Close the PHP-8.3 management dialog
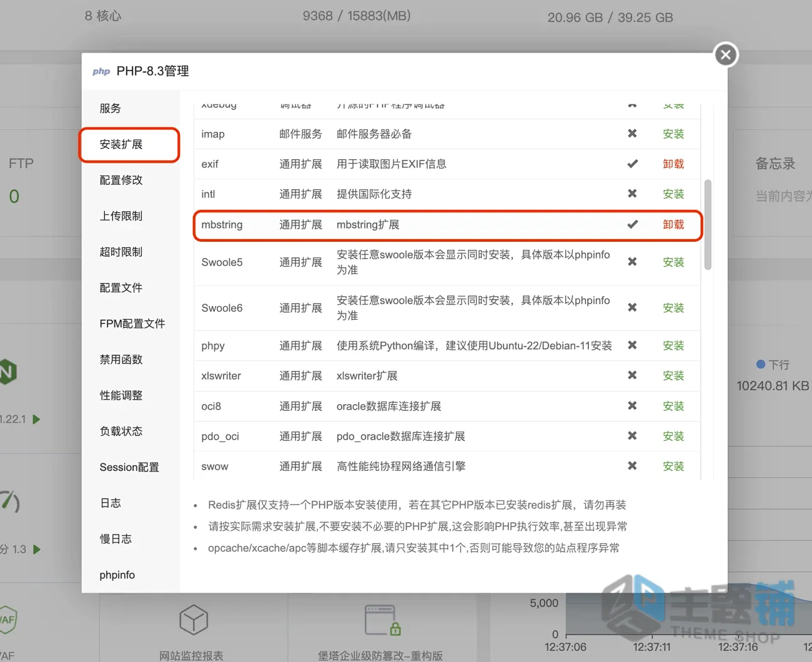This screenshot has height=662, width=812. click(726, 55)
